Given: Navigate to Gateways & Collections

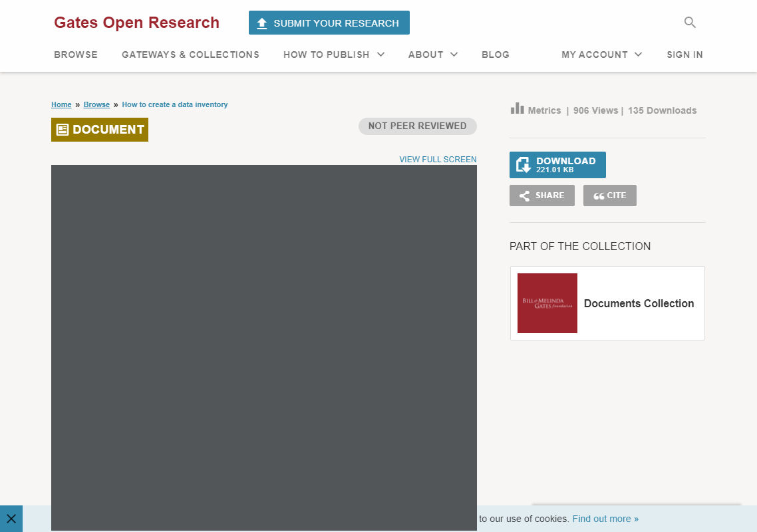Looking at the screenshot, I should pyautogui.click(x=190, y=55).
